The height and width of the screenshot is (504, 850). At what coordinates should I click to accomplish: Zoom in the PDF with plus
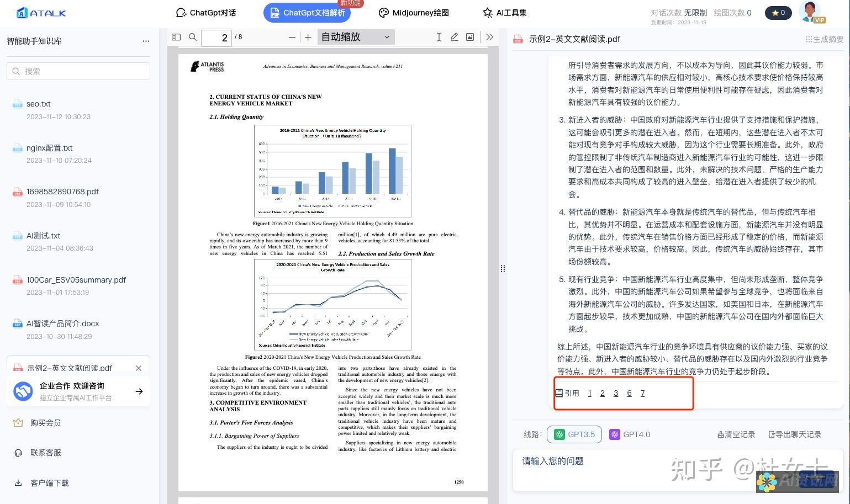pyautogui.click(x=308, y=37)
